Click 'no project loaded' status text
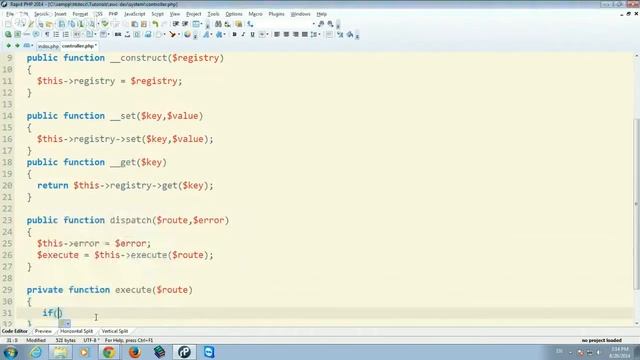The height and width of the screenshot is (360, 640). [x=602, y=340]
